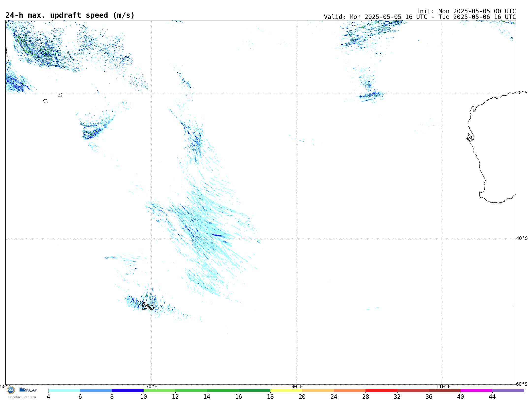
Task: Click the 60°S latitude label
Action: [522, 384]
